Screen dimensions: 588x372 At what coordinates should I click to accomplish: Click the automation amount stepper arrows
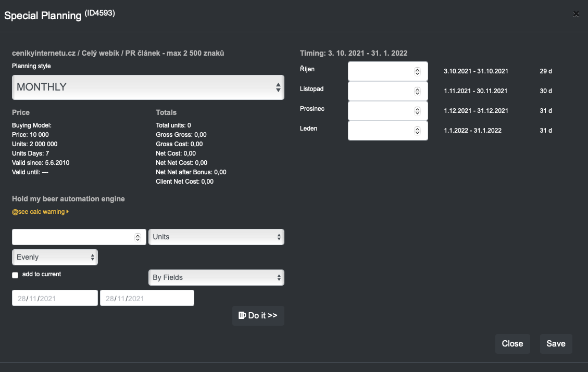137,237
